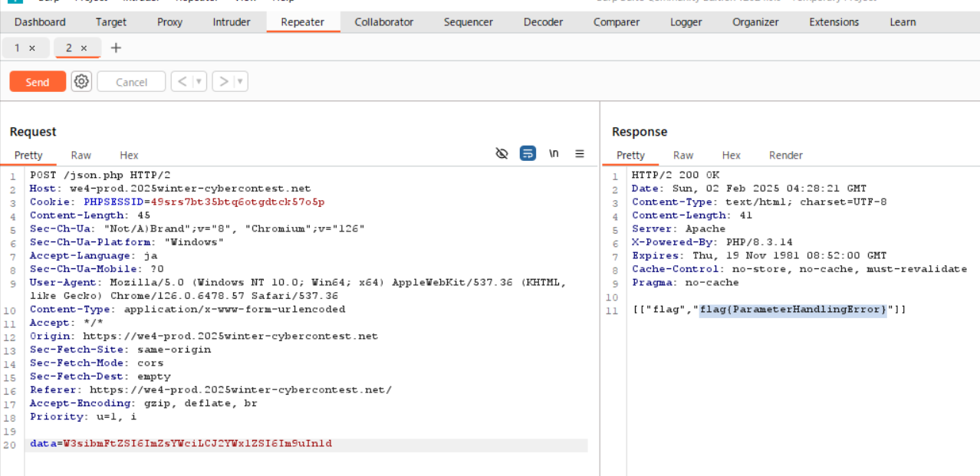Switch to the Decoder tab
The height and width of the screenshot is (476, 980).
click(x=543, y=22)
